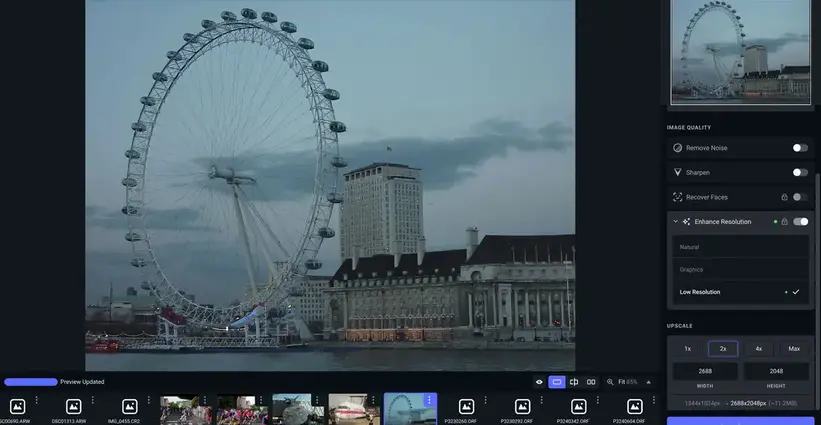Select the DSC01313.ARW placeholder image icon

(x=73, y=407)
